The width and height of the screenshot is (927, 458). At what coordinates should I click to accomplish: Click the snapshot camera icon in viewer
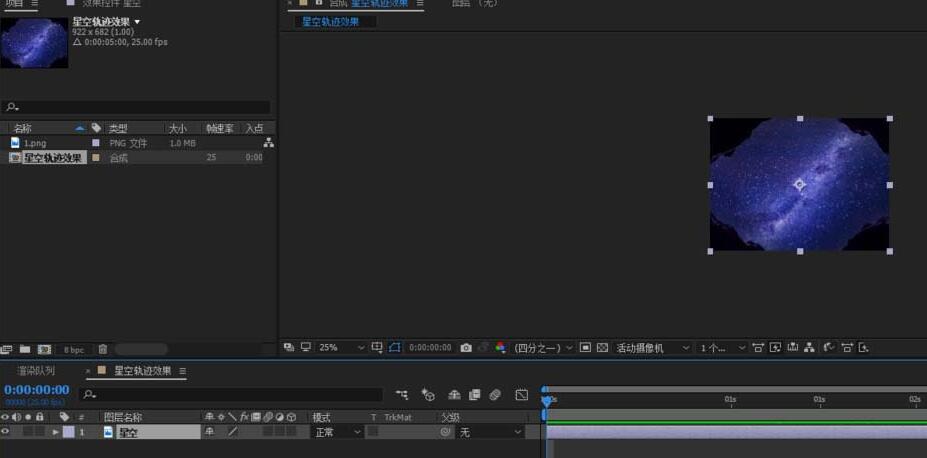coord(466,348)
